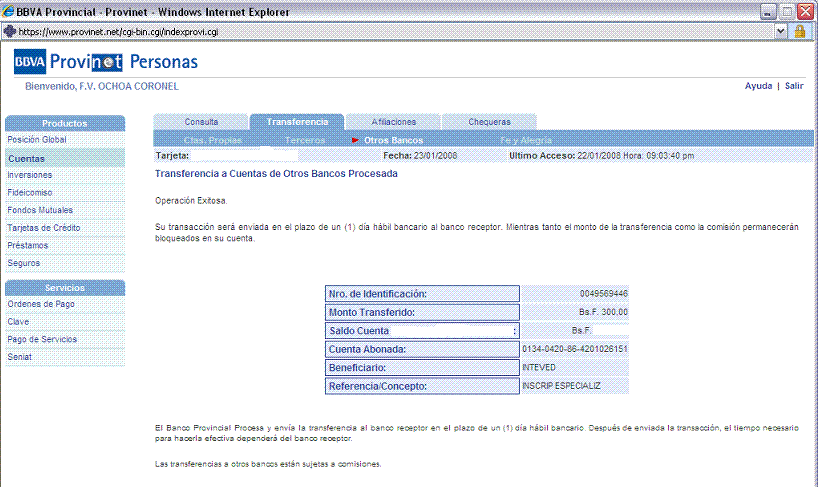Click Salir to log out
The height and width of the screenshot is (487, 818).
point(794,86)
